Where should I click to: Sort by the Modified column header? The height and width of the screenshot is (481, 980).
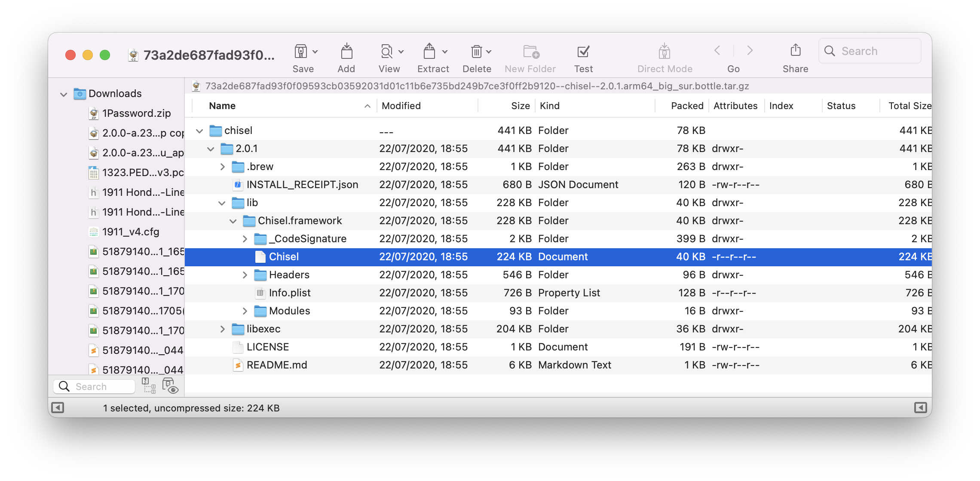(x=427, y=106)
